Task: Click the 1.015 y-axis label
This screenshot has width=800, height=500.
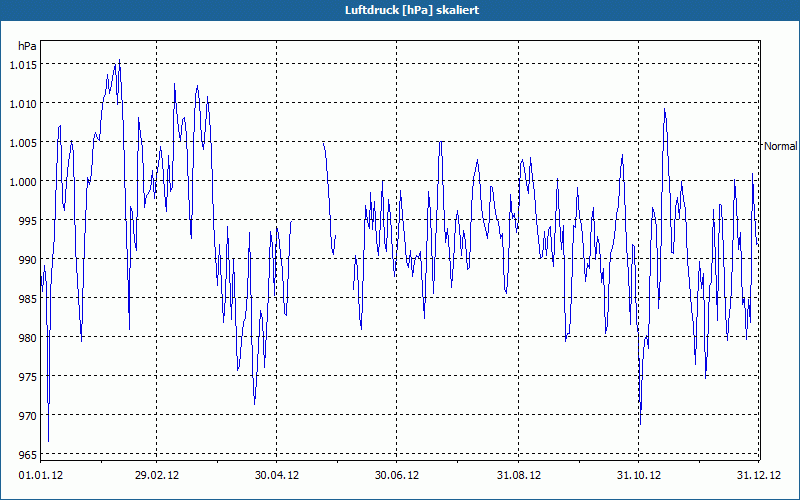Action: click(23, 65)
